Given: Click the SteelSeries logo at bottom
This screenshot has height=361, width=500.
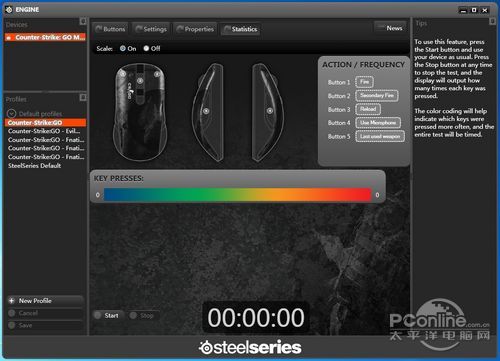Looking at the screenshot, I should 250,348.
